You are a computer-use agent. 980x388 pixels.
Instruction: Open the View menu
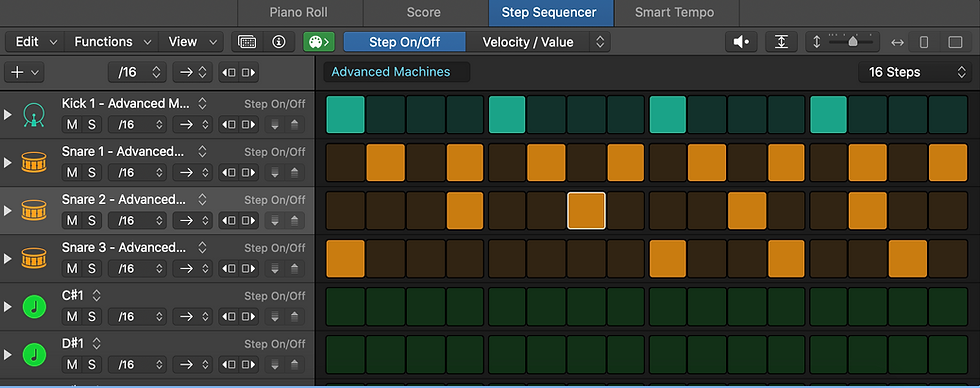(x=191, y=42)
